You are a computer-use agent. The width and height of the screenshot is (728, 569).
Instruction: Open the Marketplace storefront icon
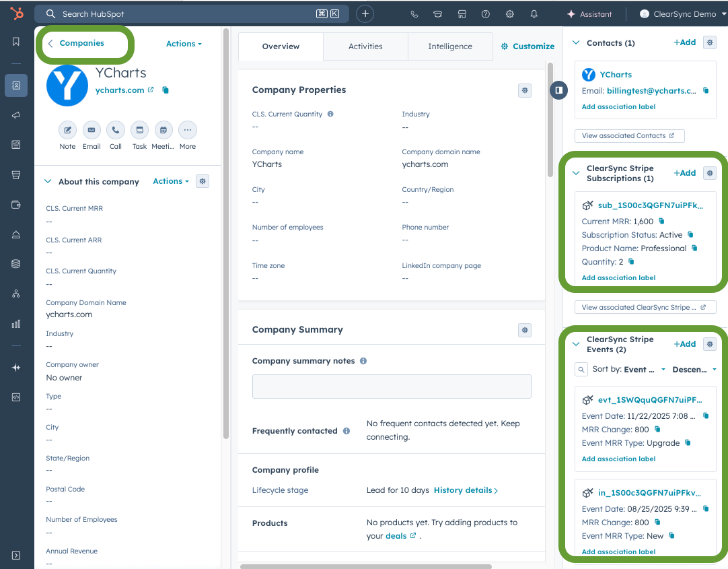click(x=462, y=14)
